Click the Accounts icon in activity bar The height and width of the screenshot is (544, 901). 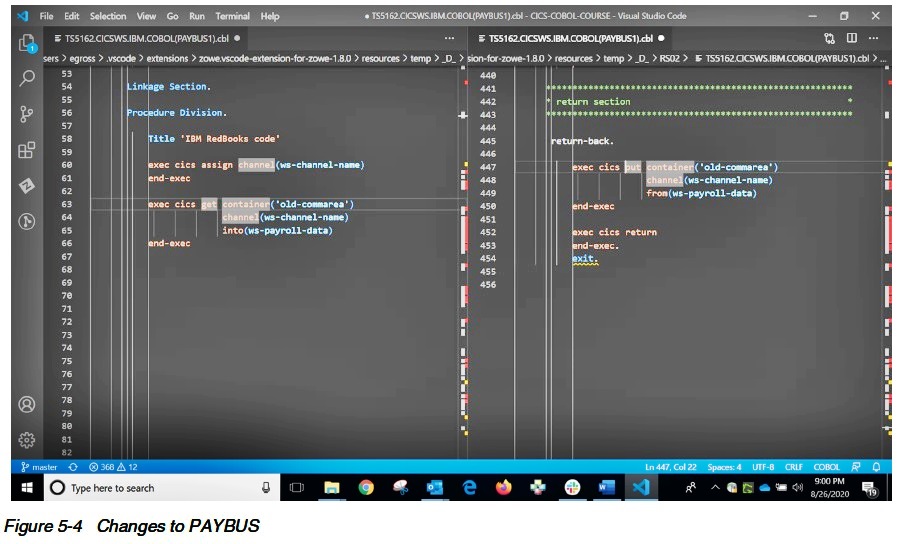[27, 405]
